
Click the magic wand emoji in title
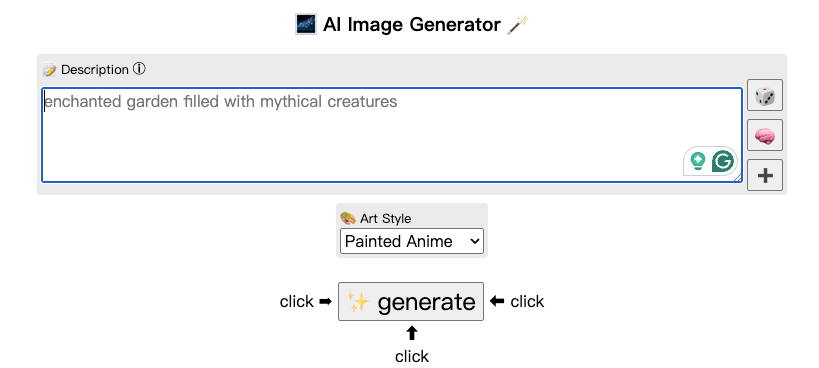518,25
